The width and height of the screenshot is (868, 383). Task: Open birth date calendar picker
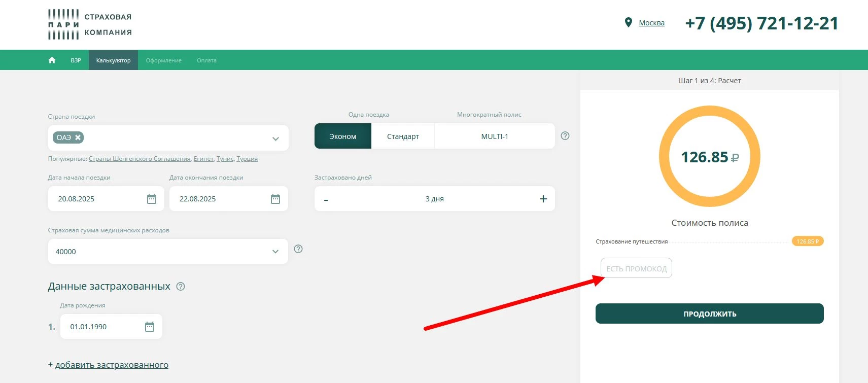[150, 327]
